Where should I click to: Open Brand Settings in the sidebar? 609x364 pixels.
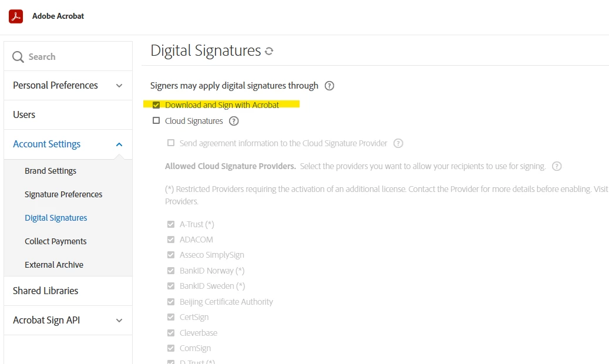coord(51,171)
